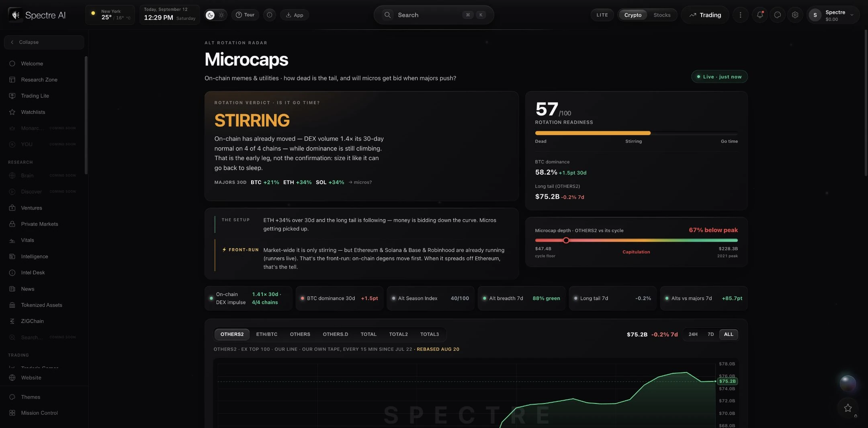Screen dimensions: 868x428
Task: Click the "67% below peak" text
Action: pyautogui.click(x=713, y=230)
